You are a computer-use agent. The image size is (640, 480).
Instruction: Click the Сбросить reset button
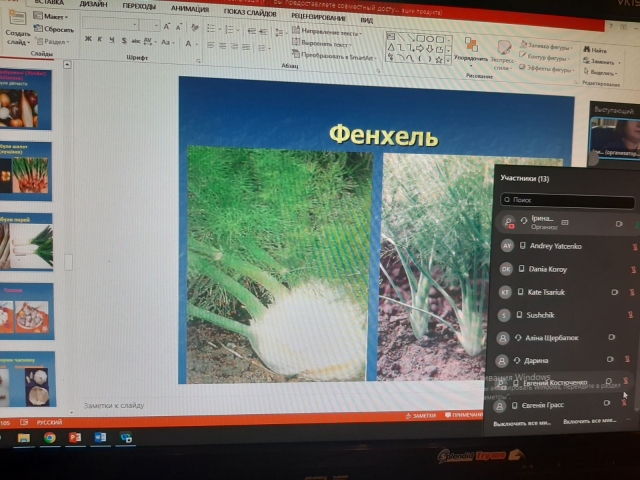[57, 29]
